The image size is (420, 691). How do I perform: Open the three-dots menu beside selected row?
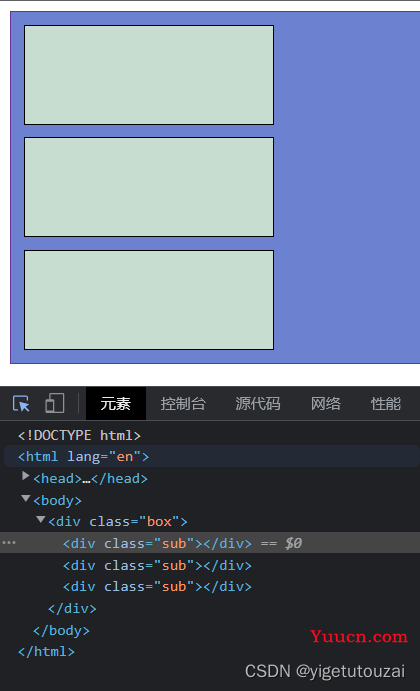9,542
